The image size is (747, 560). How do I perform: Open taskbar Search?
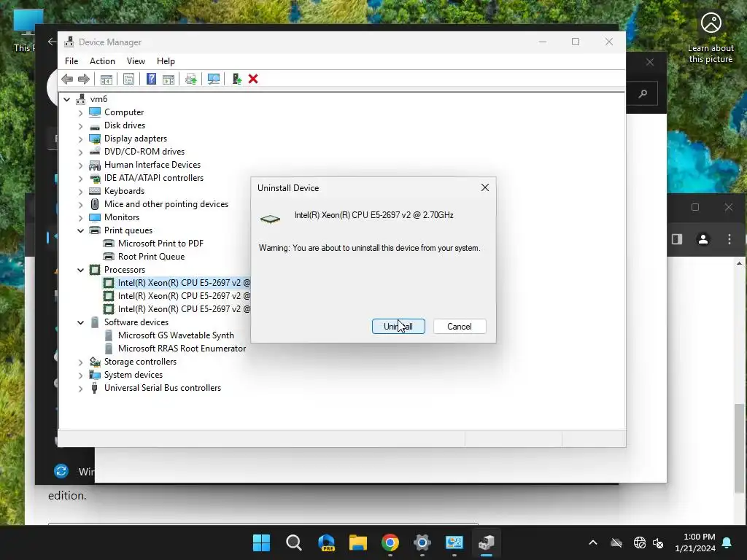(x=294, y=542)
